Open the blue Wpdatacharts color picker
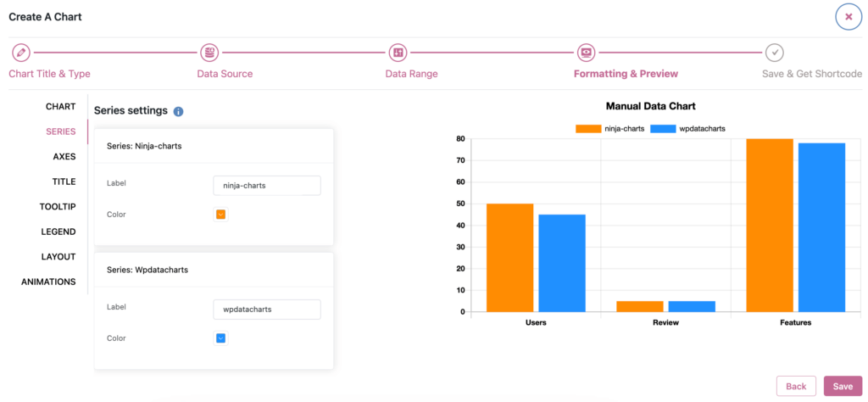This screenshot has width=868, height=402. point(221,338)
